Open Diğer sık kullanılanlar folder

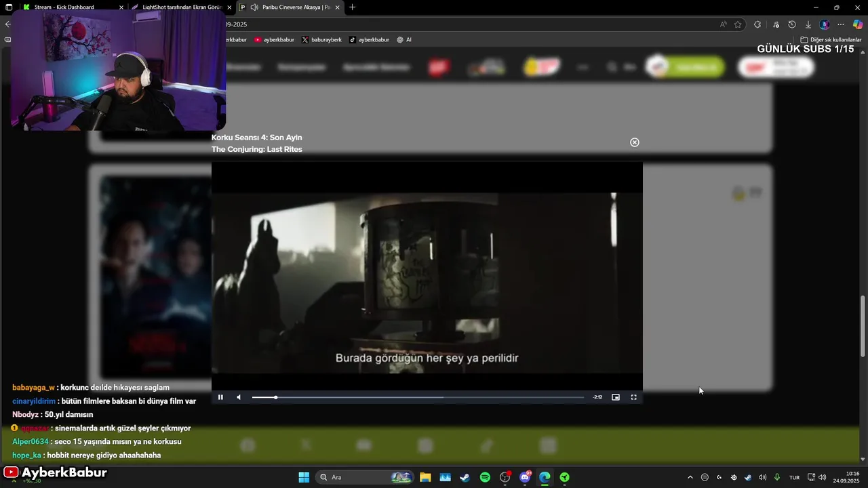pyautogui.click(x=831, y=39)
